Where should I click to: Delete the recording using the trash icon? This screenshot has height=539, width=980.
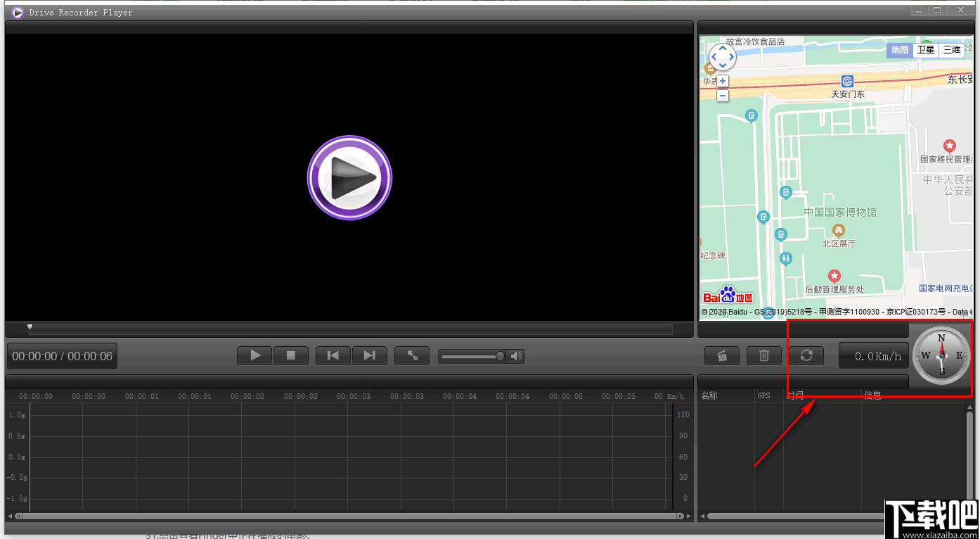click(763, 355)
